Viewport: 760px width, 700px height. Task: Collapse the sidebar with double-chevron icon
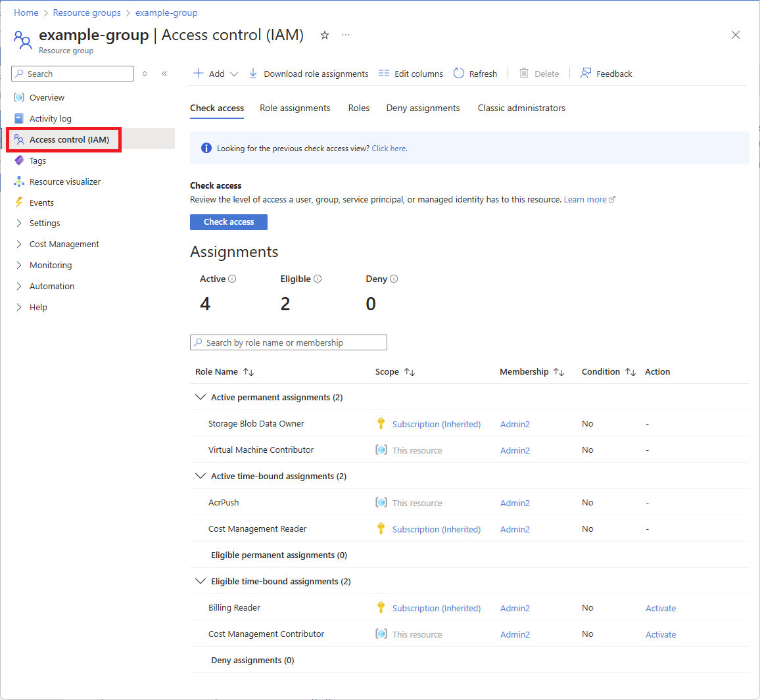pyautogui.click(x=164, y=74)
